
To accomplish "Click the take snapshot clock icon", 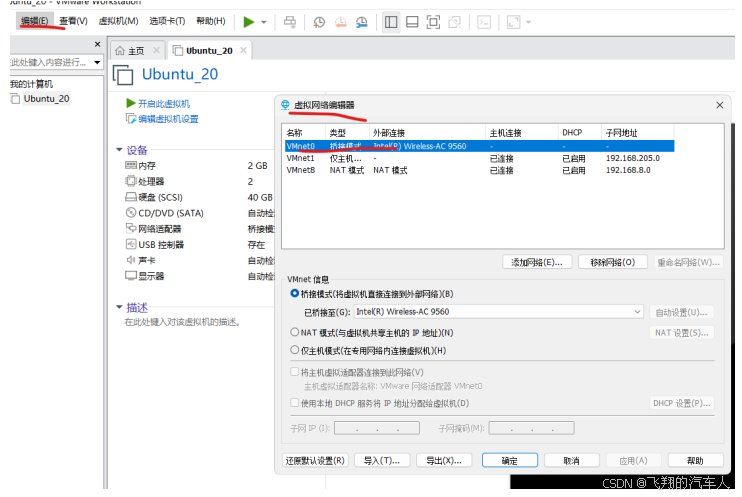I will [x=319, y=22].
